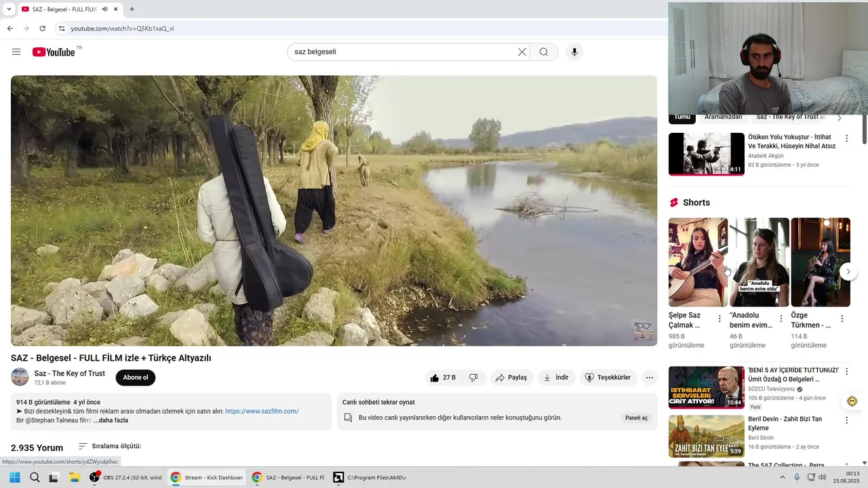Image resolution: width=868 pixels, height=488 pixels.
Task: Like the video with thumbs up
Action: (x=443, y=378)
